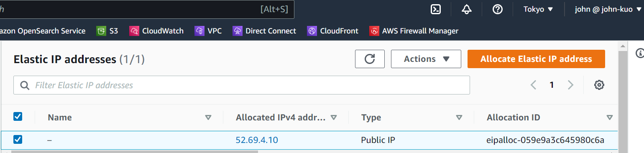
Task: Refresh the Elastic IP addresses list
Action: coord(370,59)
